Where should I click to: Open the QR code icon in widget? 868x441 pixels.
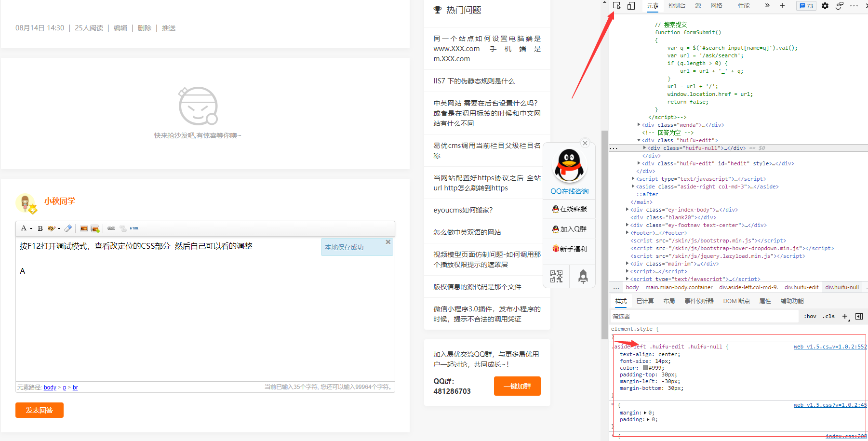pos(556,276)
